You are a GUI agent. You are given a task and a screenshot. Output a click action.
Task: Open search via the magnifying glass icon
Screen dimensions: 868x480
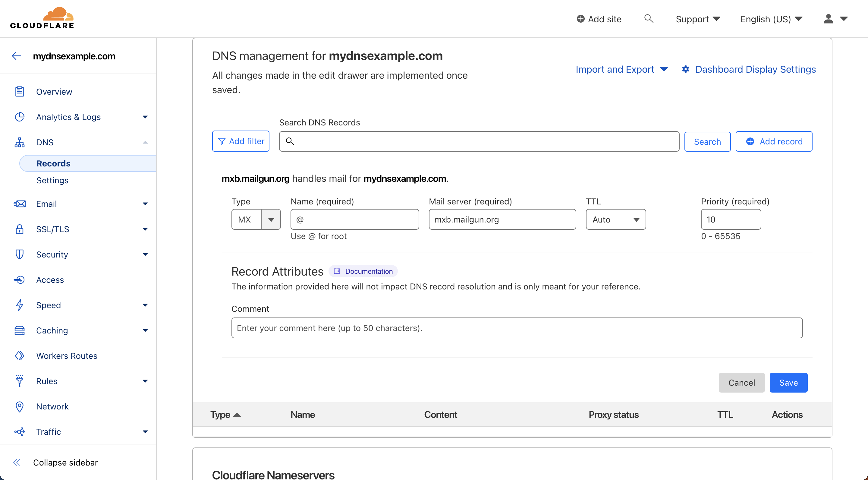[649, 19]
